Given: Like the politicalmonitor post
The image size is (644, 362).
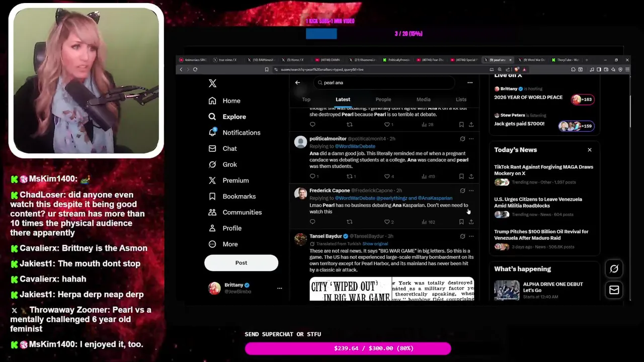Looking at the screenshot, I should click(x=387, y=176).
